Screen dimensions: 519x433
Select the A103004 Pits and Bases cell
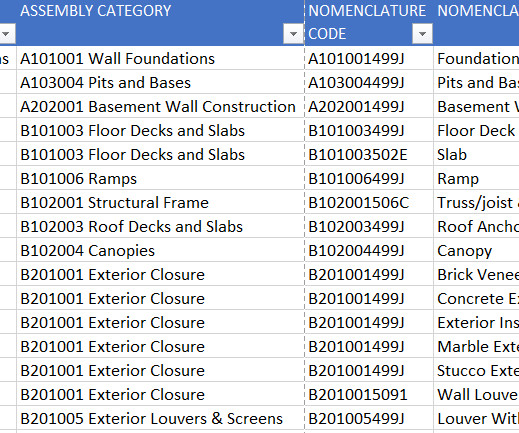tap(160, 82)
